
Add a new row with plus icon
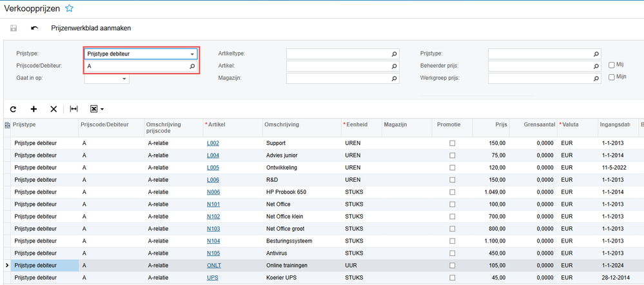point(34,110)
